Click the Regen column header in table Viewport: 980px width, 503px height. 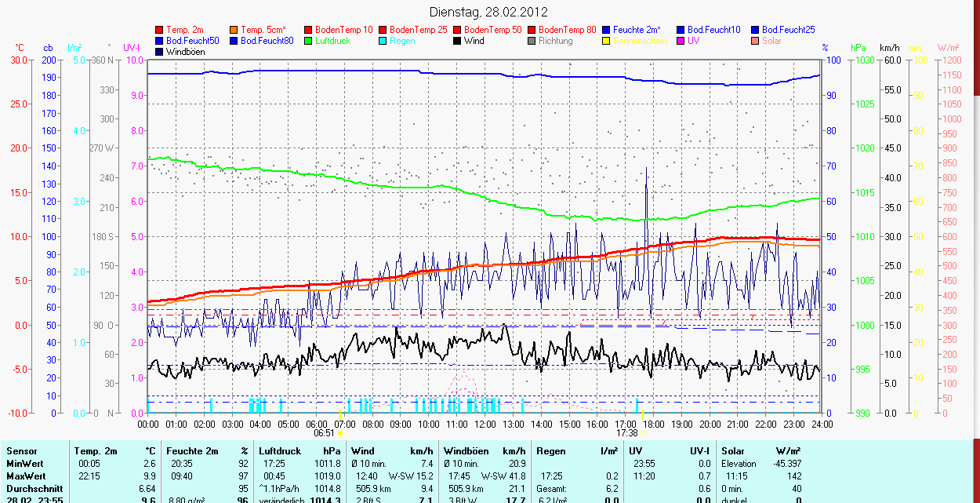pyautogui.click(x=551, y=451)
